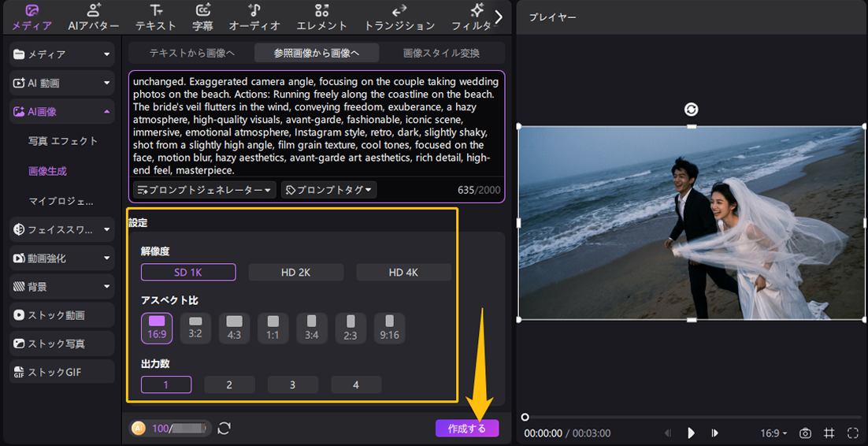Image resolution: width=868 pixels, height=446 pixels.
Task: Toggle the grid overlay icon in player
Action: pos(829,433)
